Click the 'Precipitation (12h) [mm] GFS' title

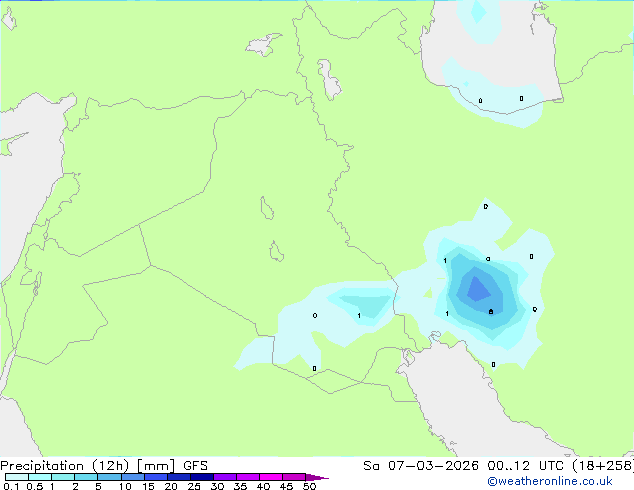pyautogui.click(x=104, y=466)
